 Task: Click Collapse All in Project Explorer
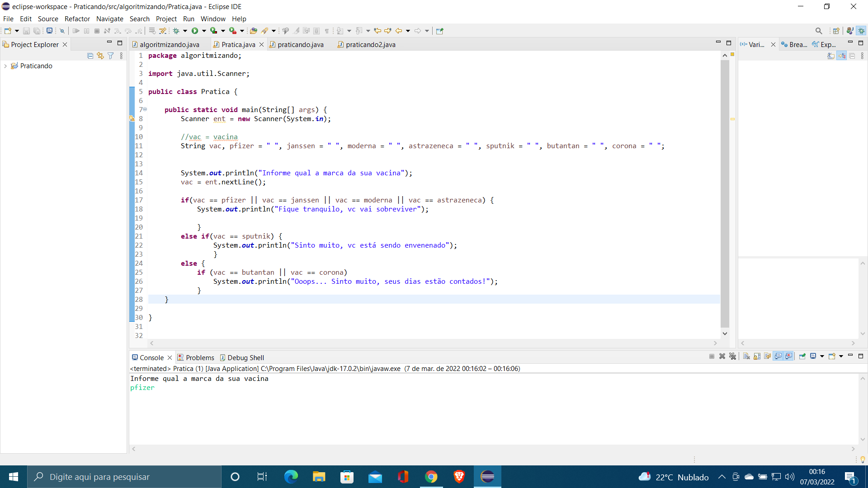point(90,56)
